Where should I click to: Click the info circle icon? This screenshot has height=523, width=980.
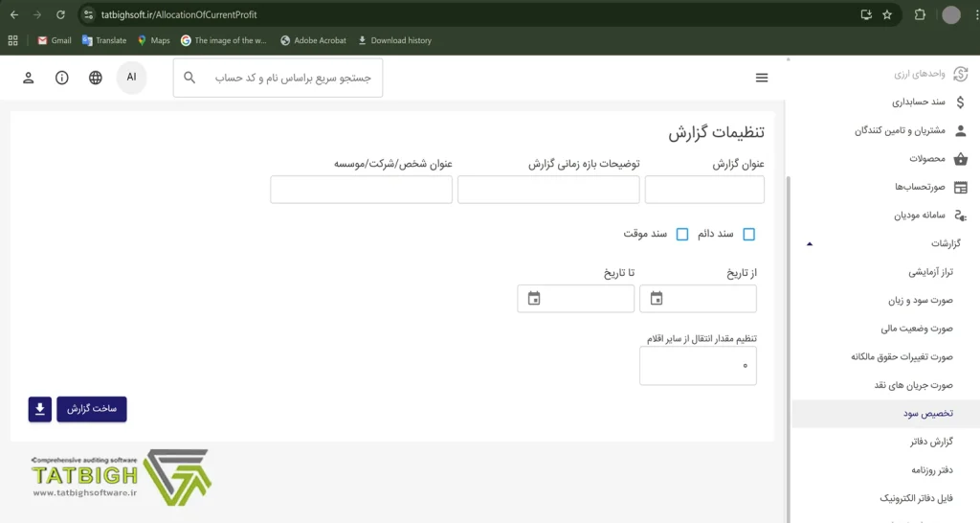coord(62,78)
